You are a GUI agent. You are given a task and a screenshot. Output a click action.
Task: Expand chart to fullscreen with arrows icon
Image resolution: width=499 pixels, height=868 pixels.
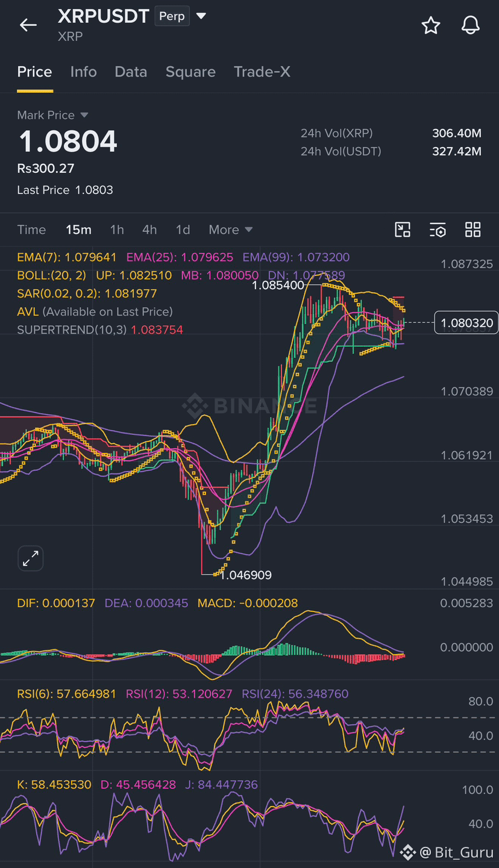coord(30,558)
